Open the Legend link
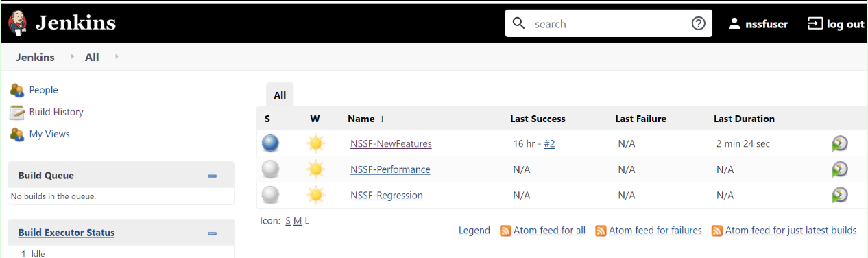This screenshot has height=258, width=868. coord(474,231)
